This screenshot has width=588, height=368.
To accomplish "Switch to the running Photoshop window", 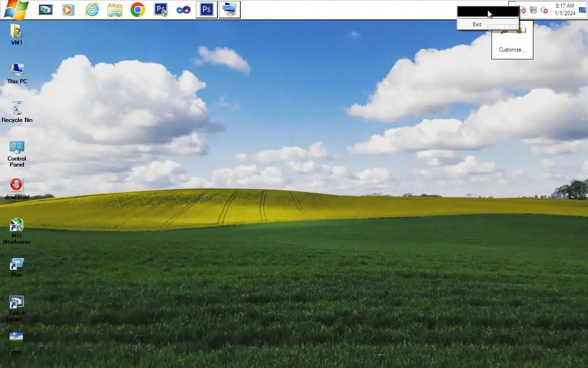I will click(207, 9).
